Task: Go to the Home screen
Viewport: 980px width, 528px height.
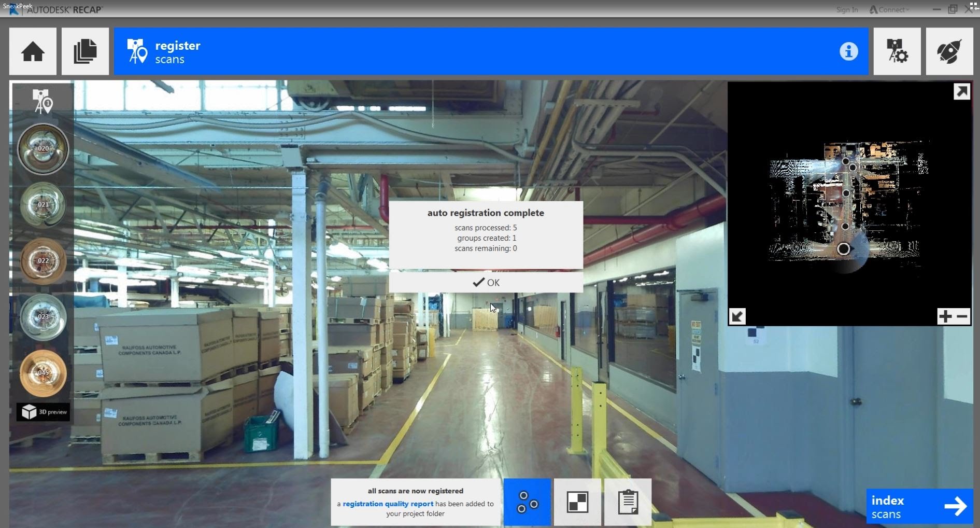Action: click(33, 51)
